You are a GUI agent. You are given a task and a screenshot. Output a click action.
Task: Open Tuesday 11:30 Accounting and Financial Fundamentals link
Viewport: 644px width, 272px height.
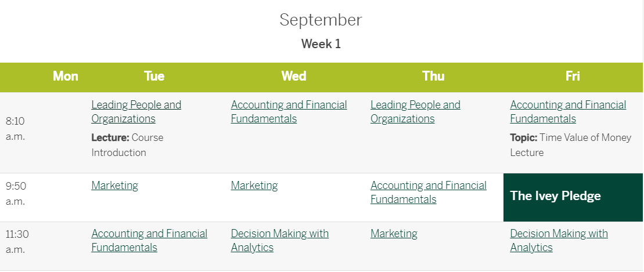[x=149, y=241]
